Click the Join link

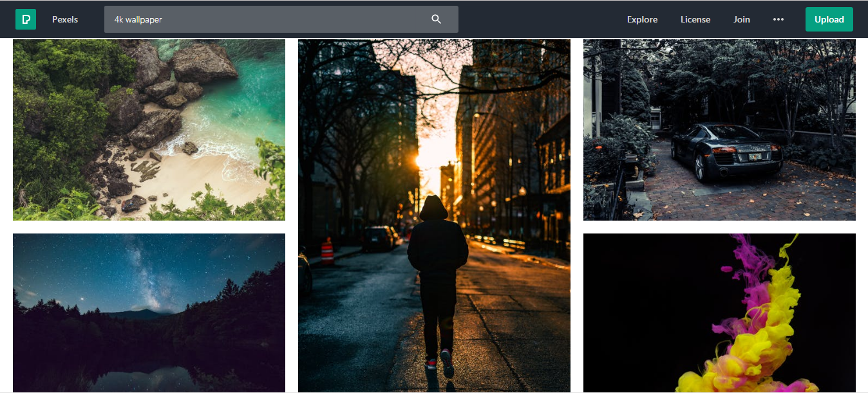(x=742, y=19)
